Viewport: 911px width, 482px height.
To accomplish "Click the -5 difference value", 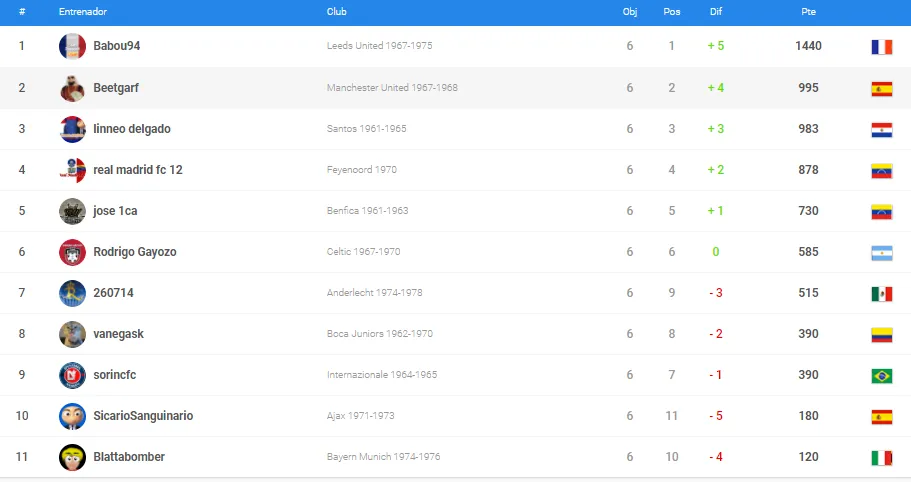I will [716, 416].
